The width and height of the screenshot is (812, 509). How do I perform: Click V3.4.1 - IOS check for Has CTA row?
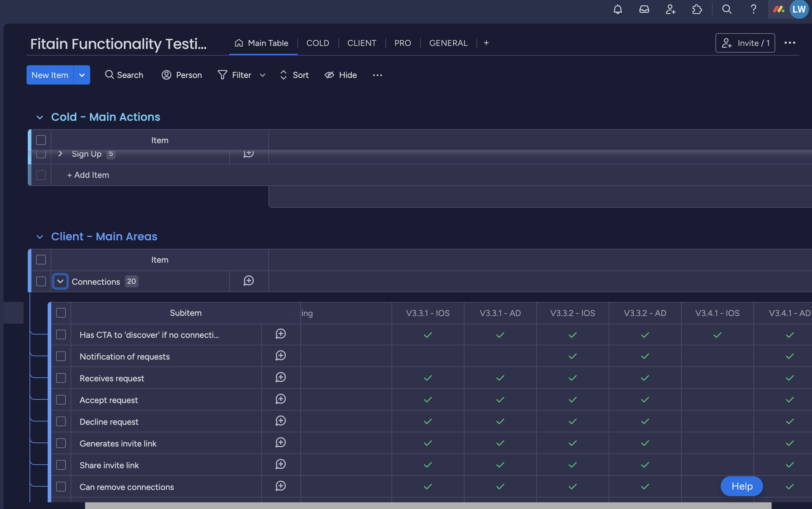point(717,335)
